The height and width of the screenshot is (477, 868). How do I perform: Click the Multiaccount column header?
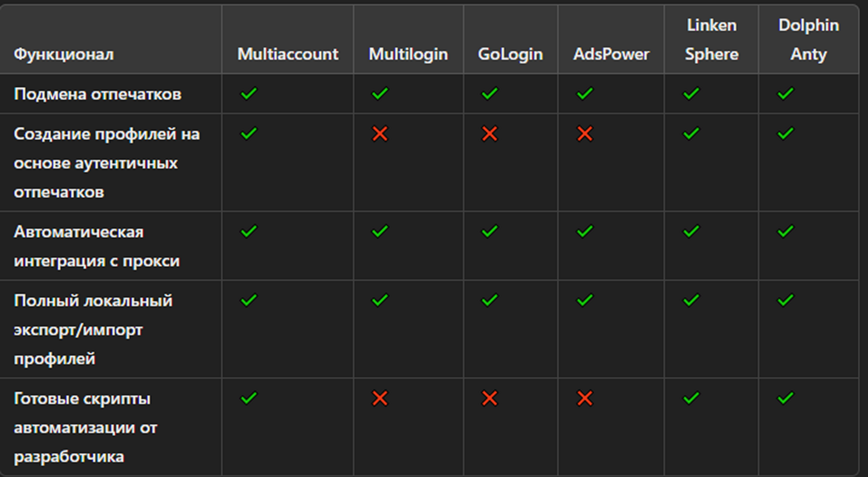point(288,54)
